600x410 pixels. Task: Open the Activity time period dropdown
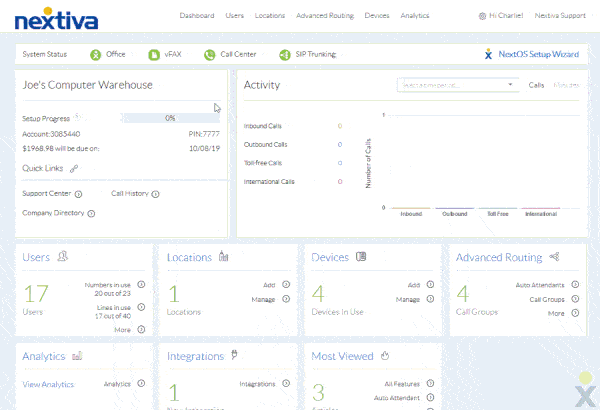[458, 85]
